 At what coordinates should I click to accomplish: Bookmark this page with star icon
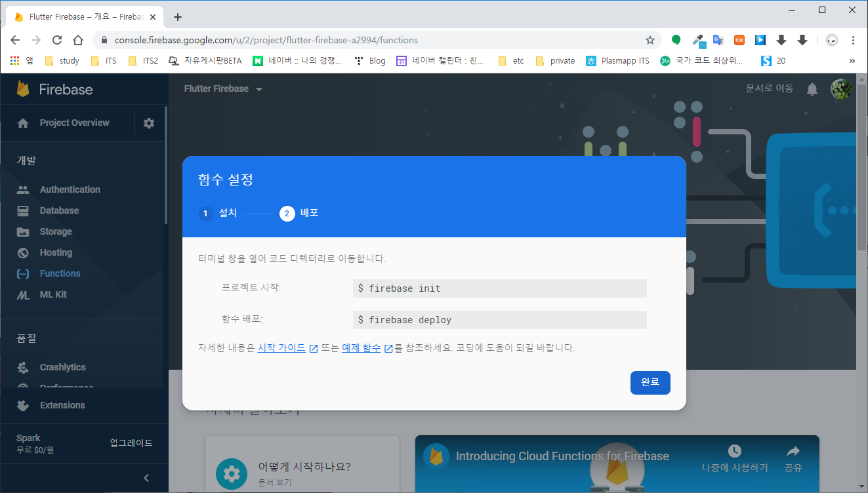(x=650, y=40)
